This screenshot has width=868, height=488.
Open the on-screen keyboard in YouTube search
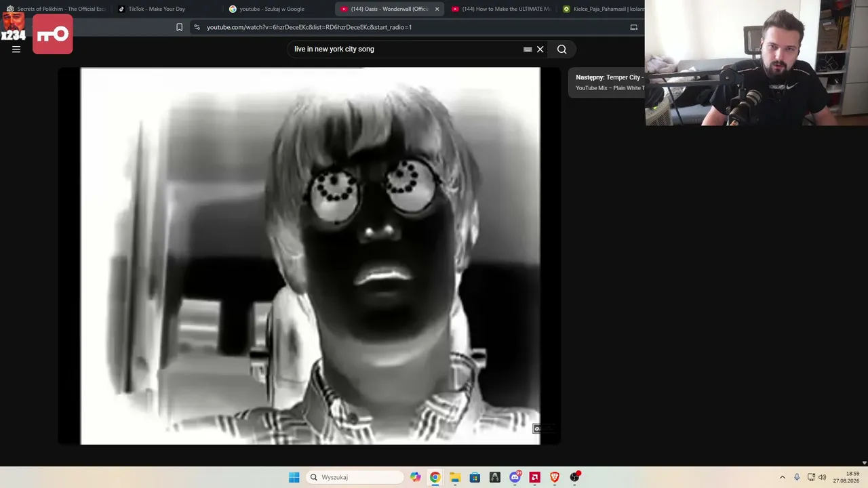pyautogui.click(x=528, y=49)
